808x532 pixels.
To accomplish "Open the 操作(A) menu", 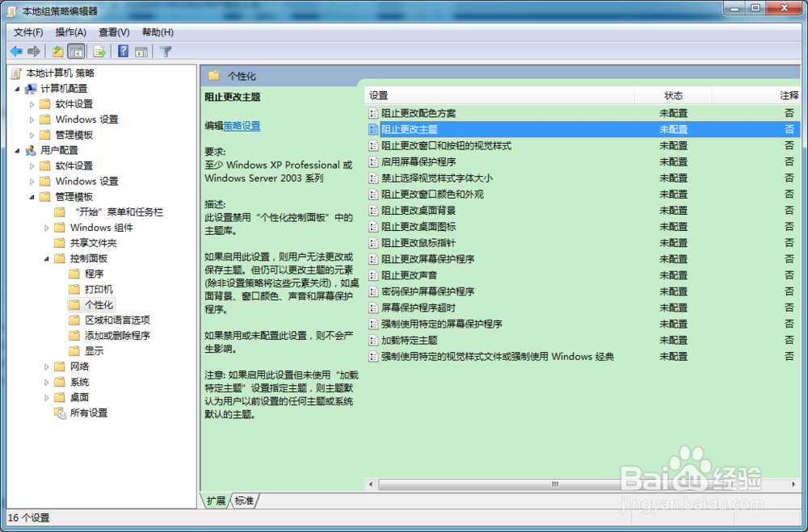I will click(x=71, y=32).
